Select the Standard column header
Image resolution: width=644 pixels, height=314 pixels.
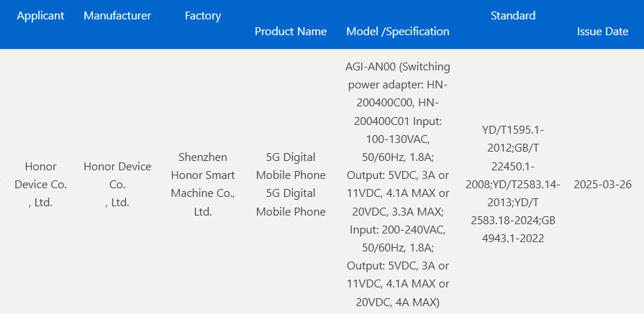[513, 16]
